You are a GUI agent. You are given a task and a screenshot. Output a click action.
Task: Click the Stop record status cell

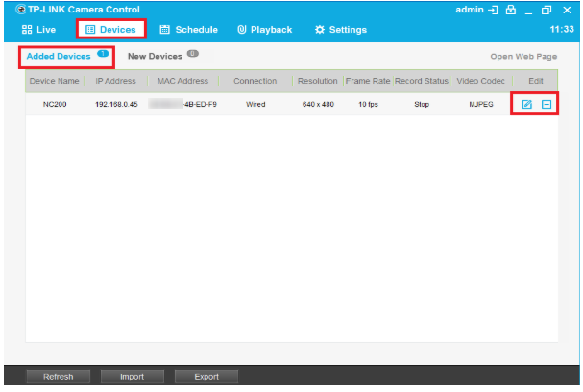(422, 104)
